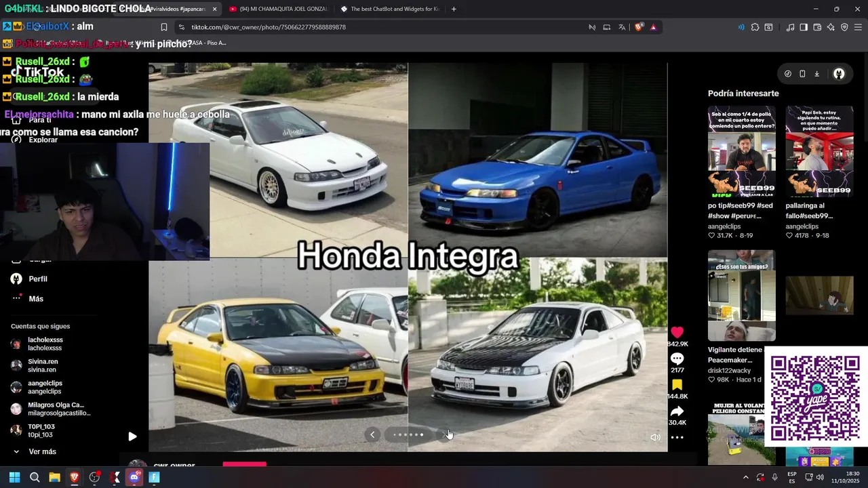Toggle the crossed-out icon in the address bar

point(592,27)
